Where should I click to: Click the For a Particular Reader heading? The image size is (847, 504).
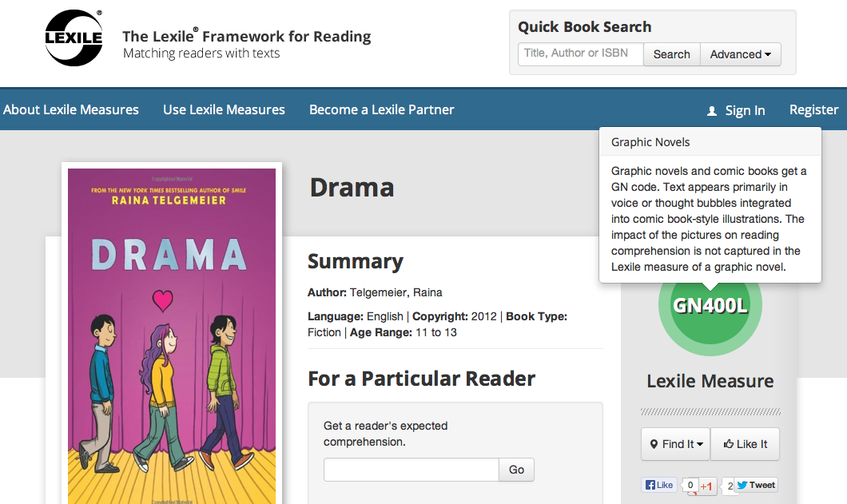coord(421,379)
